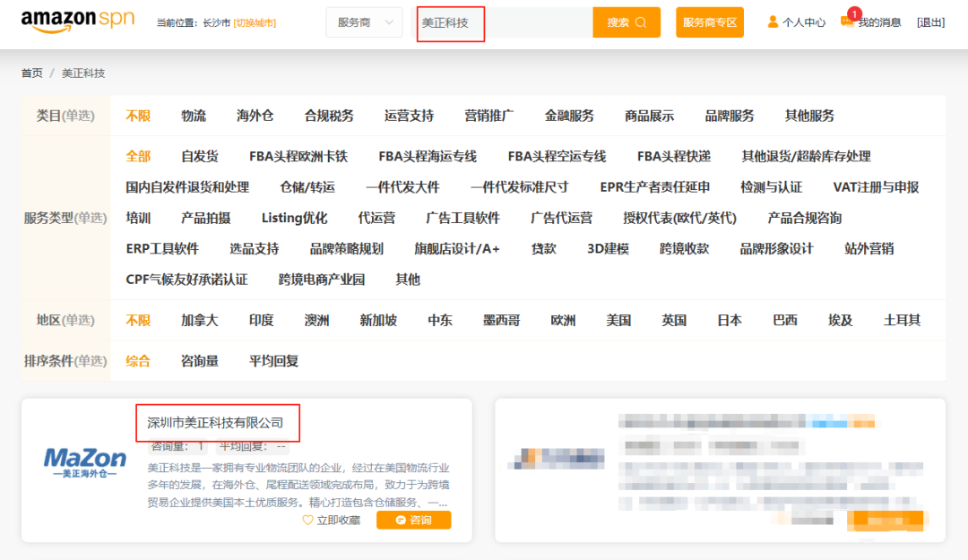Image resolution: width=968 pixels, height=560 pixels.
Task: Filter by 培训 service type
Action: [x=138, y=218]
